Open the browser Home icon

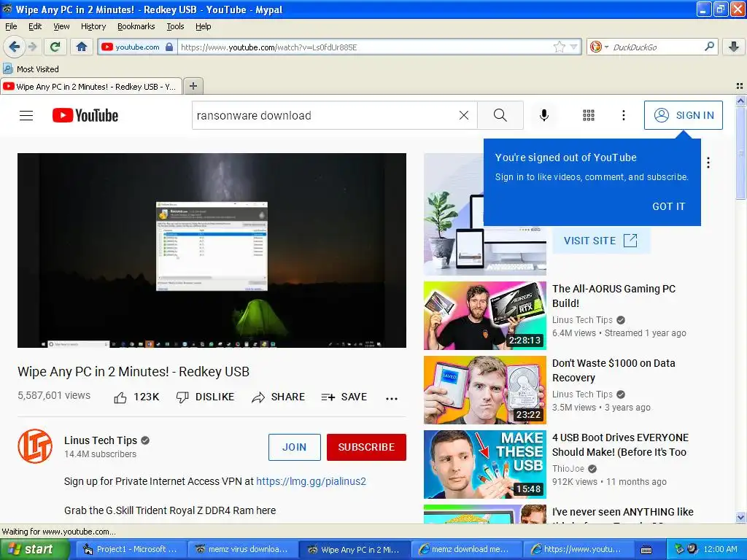(x=82, y=47)
